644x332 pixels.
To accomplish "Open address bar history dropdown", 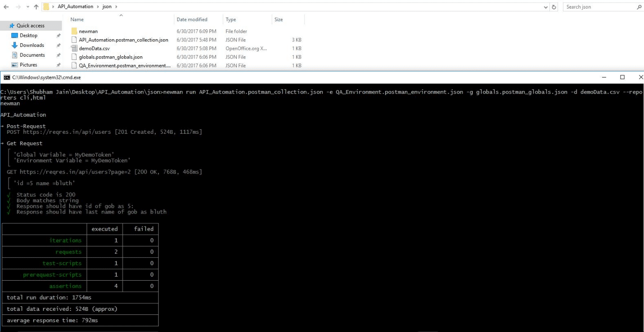I will point(546,7).
